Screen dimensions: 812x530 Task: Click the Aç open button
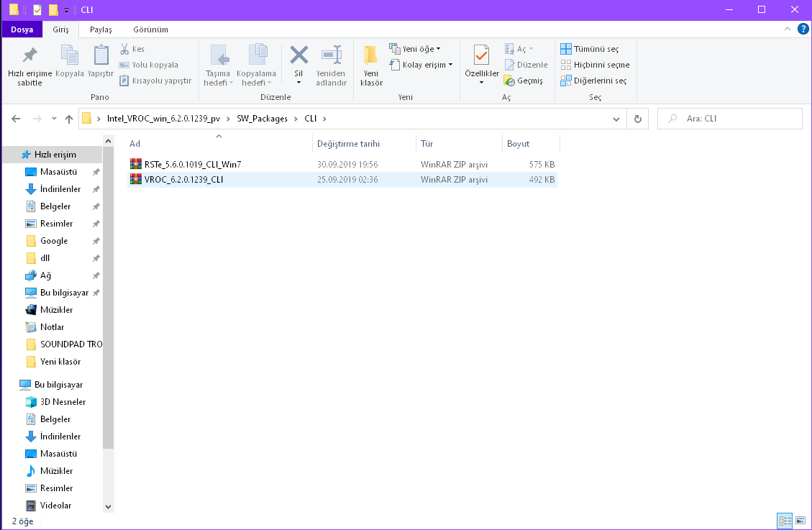pos(519,49)
